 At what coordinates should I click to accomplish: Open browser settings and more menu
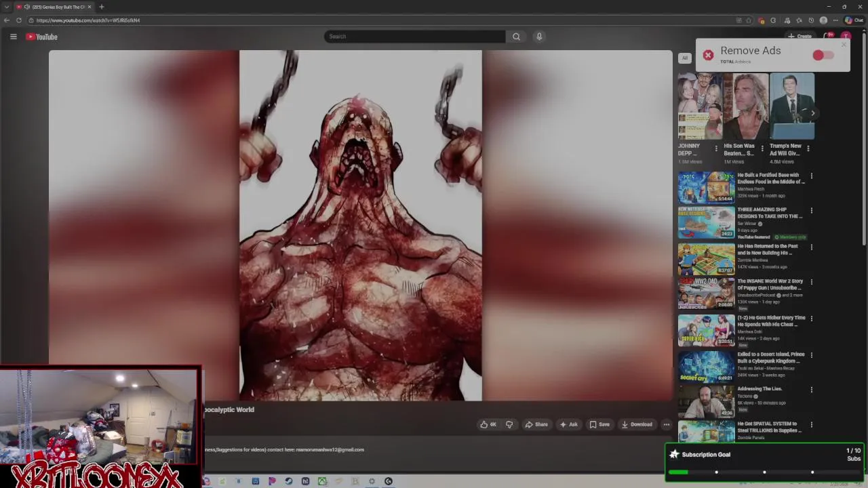pos(835,20)
